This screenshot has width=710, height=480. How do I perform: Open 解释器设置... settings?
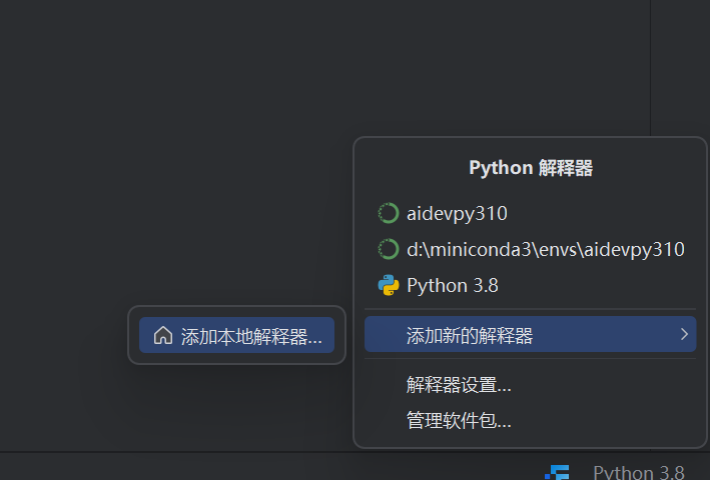click(530, 385)
